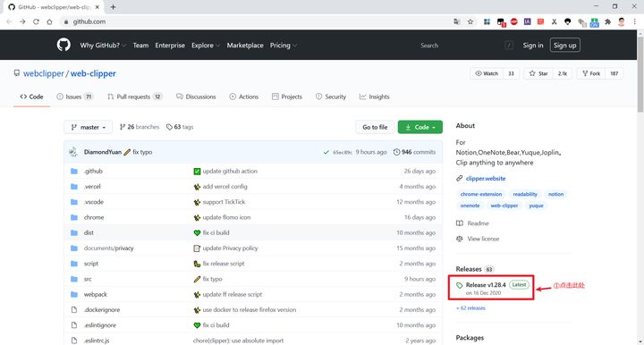
Task: Open the dist folder
Action: point(89,232)
